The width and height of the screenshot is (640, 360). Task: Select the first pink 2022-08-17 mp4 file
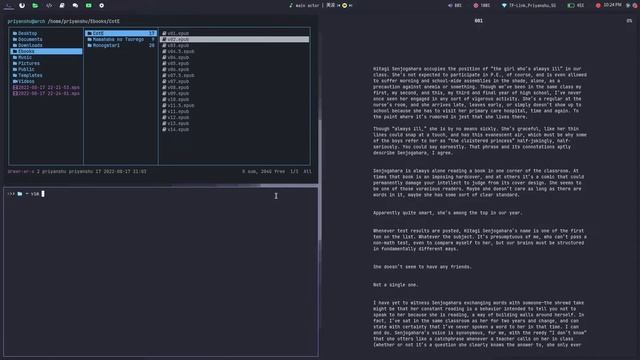(46, 87)
